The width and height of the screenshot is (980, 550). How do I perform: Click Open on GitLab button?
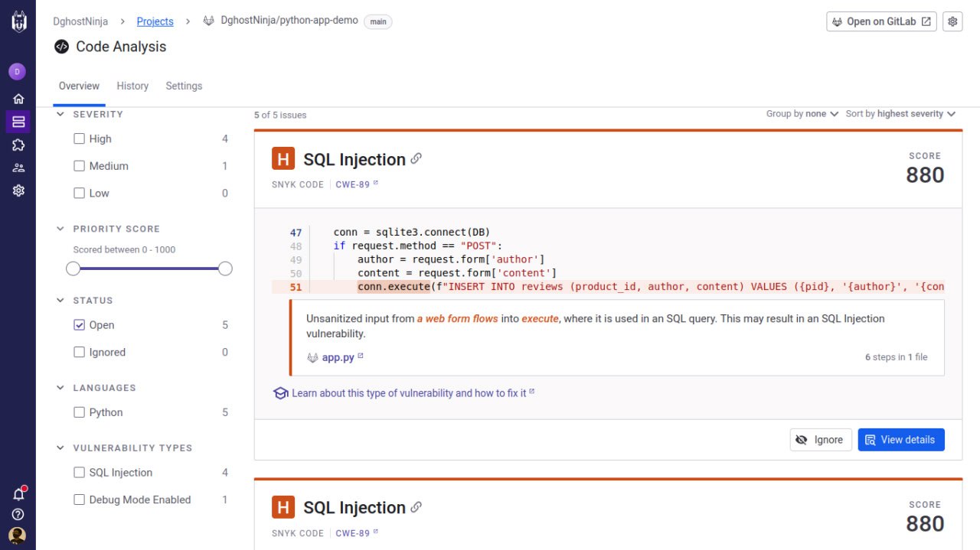point(882,21)
